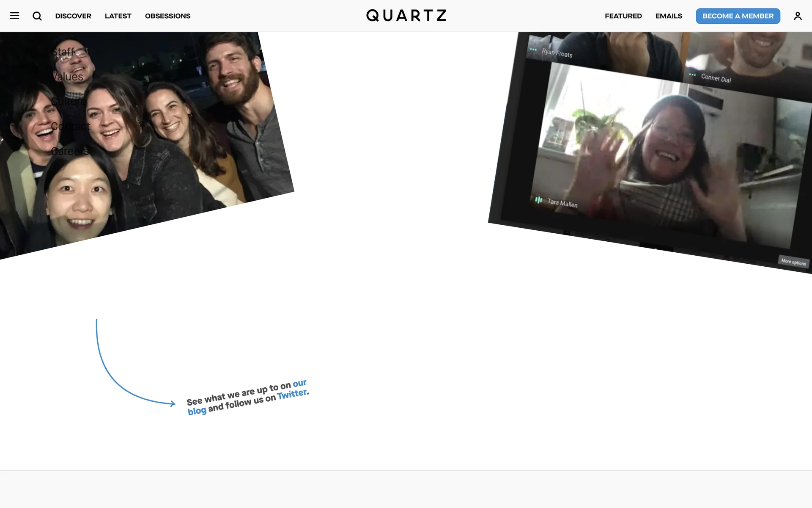Go to the Discover section
The height and width of the screenshot is (508, 812).
73,16
